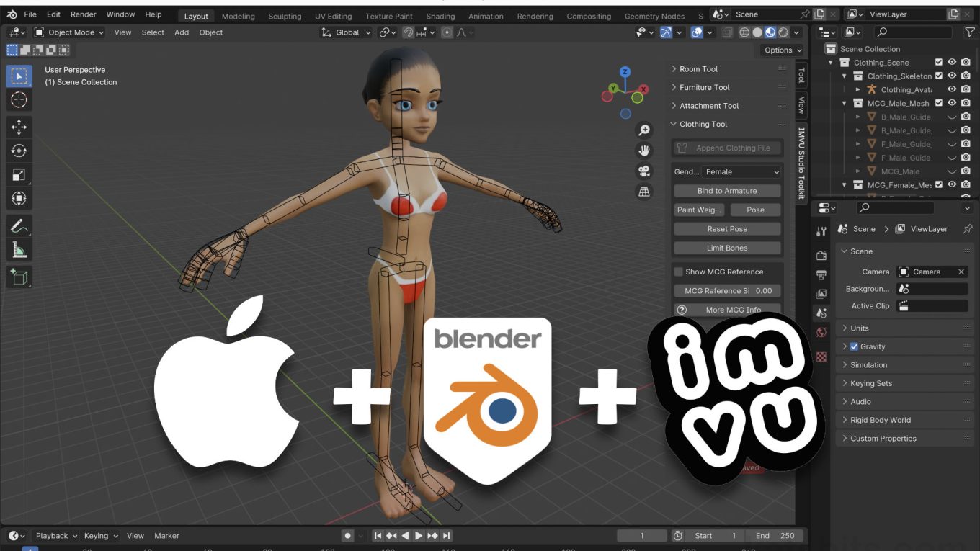Toggle X-ray display in viewport header
Viewport: 980px width, 551px height.
(728, 32)
